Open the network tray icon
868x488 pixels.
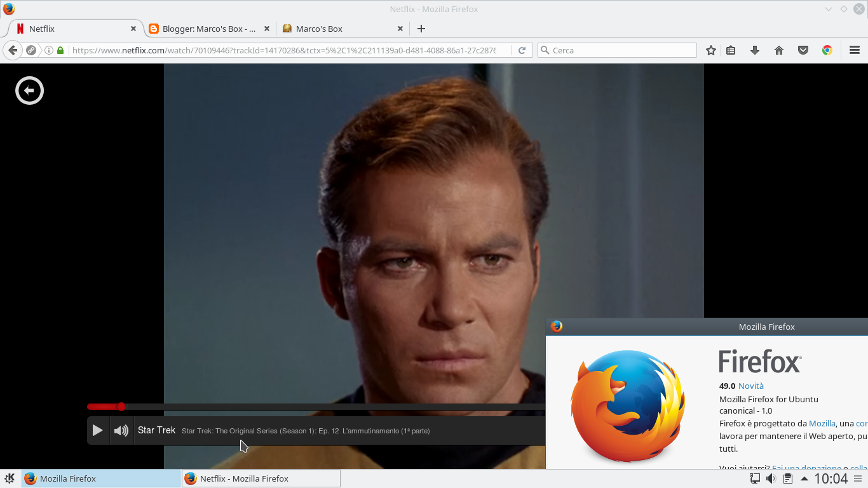pyautogui.click(x=755, y=478)
